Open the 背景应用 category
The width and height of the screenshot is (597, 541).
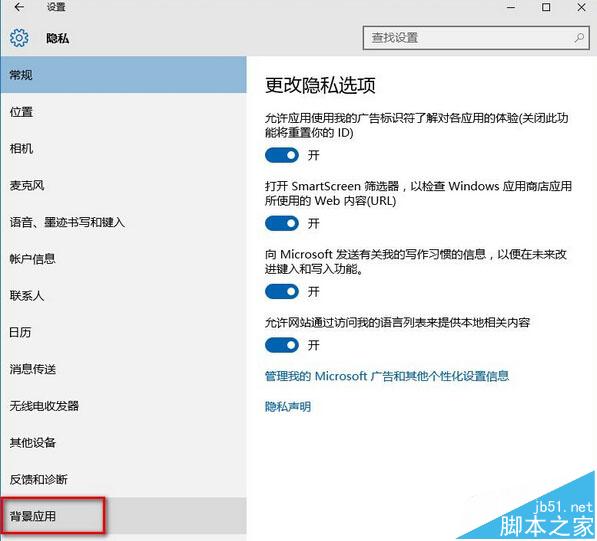pos(123,516)
